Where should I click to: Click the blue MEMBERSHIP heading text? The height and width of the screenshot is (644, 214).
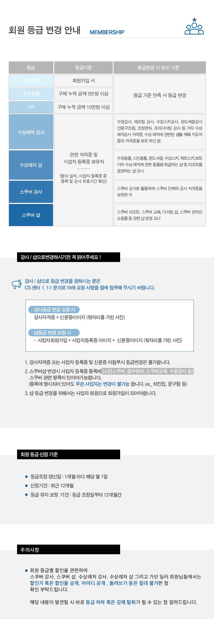point(107,32)
